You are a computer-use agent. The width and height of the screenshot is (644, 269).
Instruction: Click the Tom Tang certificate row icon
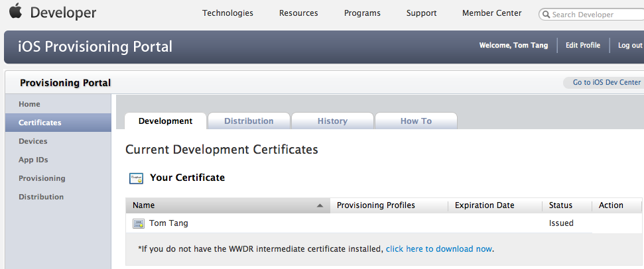point(139,224)
